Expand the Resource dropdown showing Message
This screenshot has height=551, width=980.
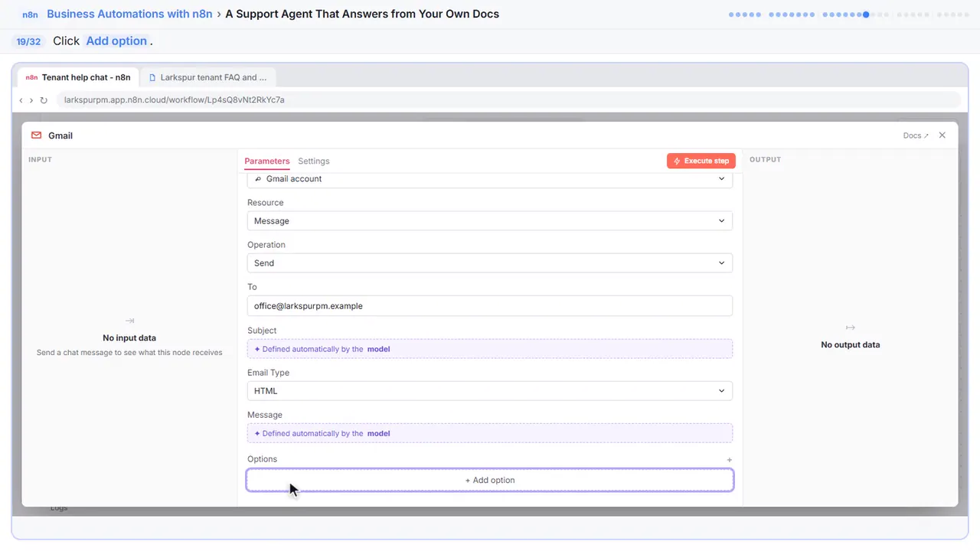[490, 221]
